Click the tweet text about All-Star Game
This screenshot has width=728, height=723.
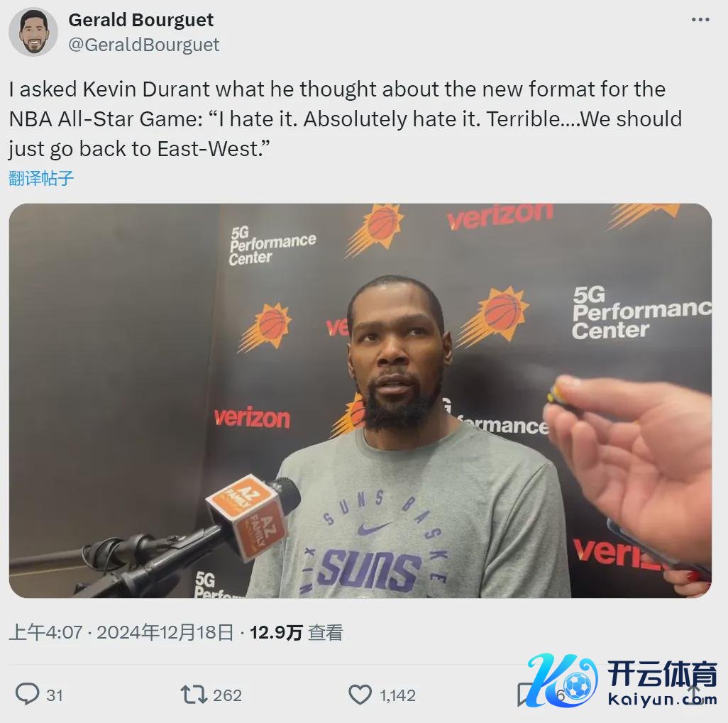click(x=346, y=119)
